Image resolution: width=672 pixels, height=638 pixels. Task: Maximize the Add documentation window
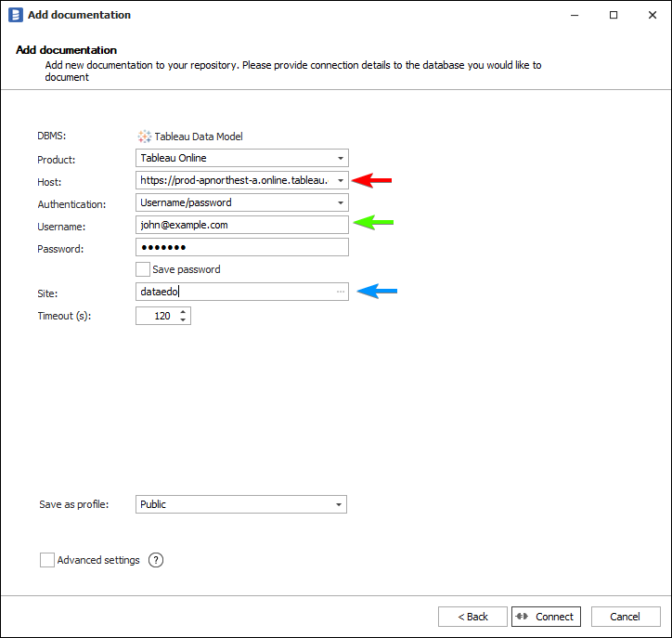614,15
